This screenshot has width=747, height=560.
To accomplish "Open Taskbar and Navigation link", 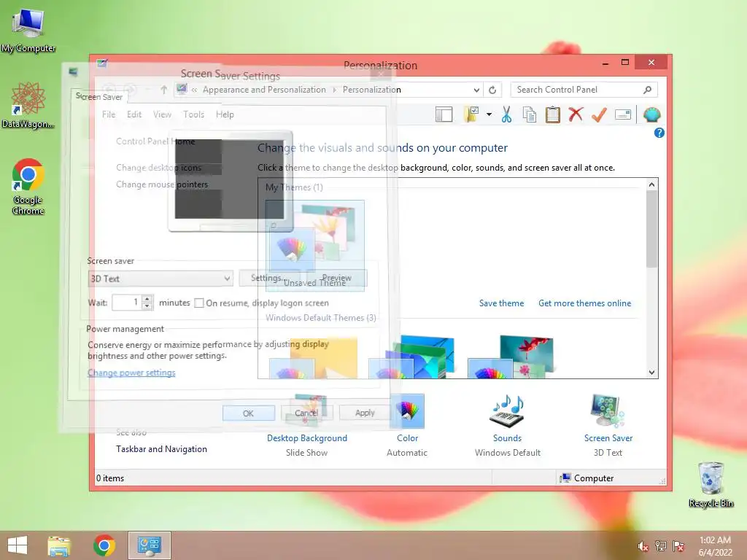I will 161,449.
